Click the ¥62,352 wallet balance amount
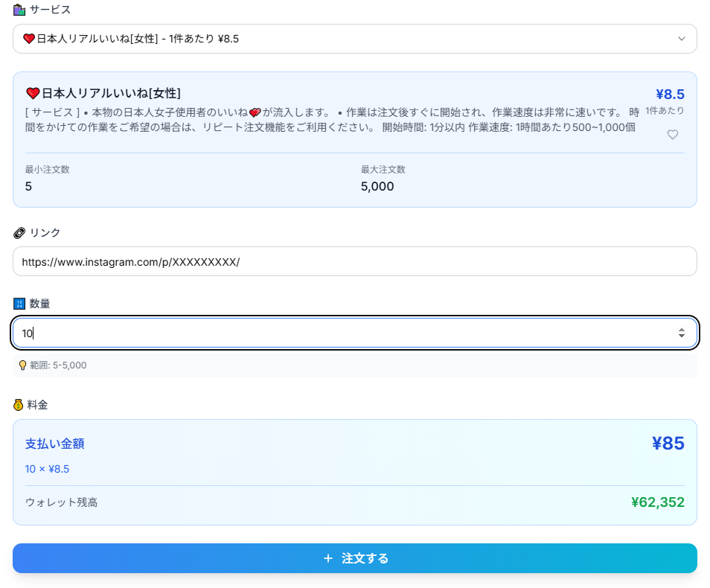This screenshot has width=710, height=588. click(x=657, y=502)
